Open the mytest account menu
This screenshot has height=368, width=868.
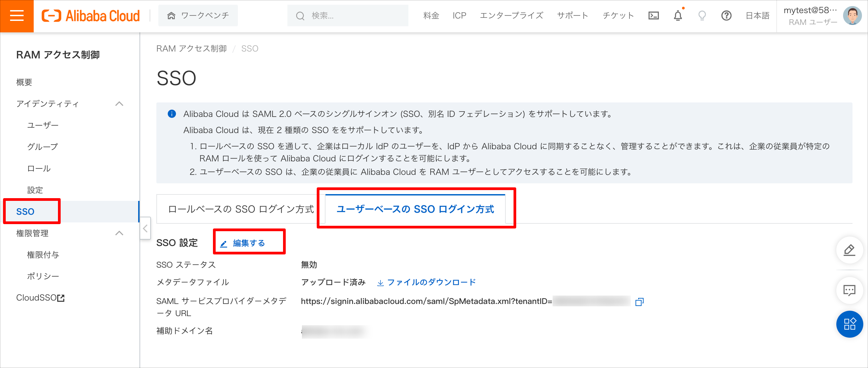pyautogui.click(x=810, y=16)
